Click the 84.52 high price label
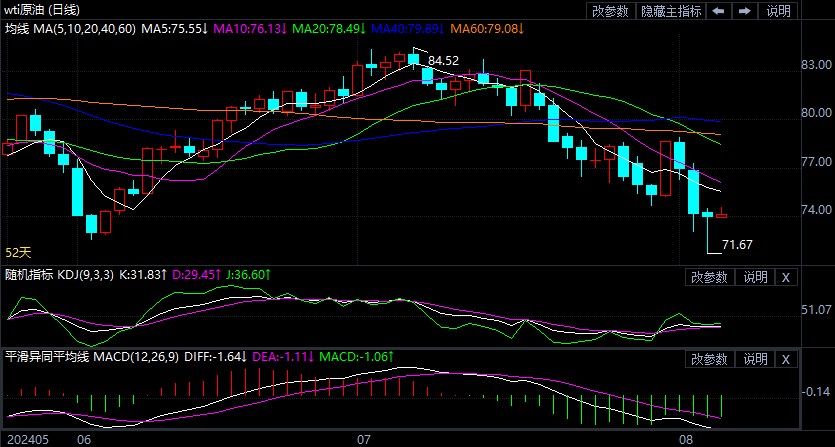This screenshot has width=835, height=447. point(443,61)
